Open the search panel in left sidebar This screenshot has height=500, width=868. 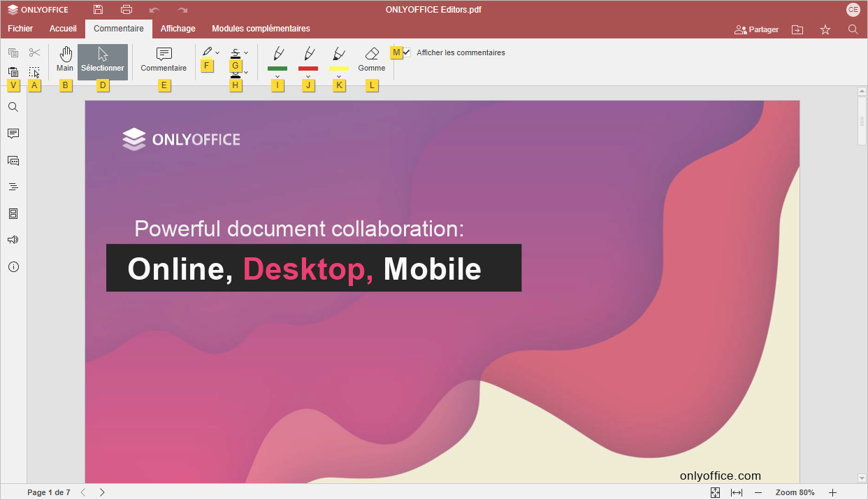[x=13, y=107]
